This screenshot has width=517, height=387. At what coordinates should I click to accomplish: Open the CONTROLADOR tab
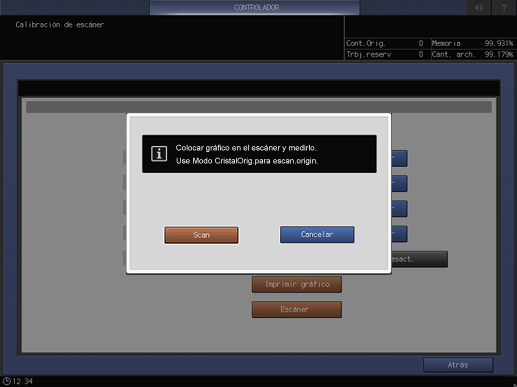(255, 7)
